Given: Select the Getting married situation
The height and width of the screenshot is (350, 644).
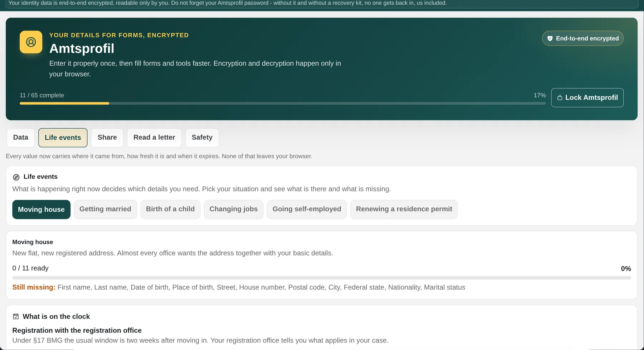Looking at the screenshot, I should tap(105, 209).
